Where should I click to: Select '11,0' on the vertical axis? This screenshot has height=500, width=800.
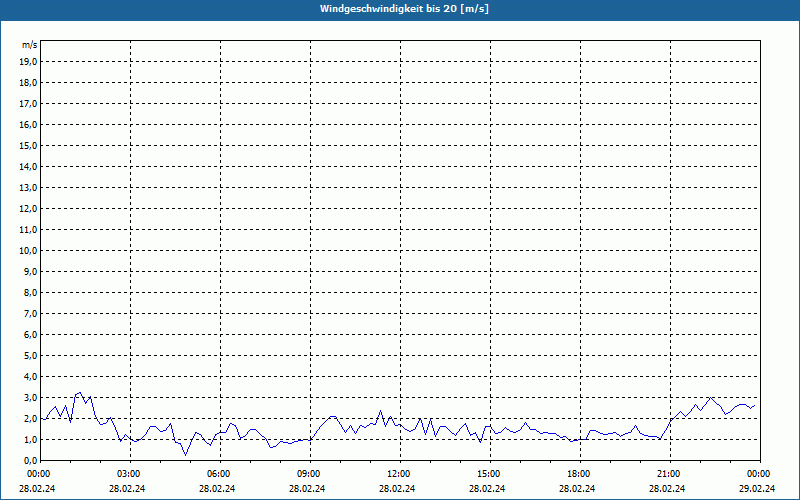pyautogui.click(x=30, y=230)
